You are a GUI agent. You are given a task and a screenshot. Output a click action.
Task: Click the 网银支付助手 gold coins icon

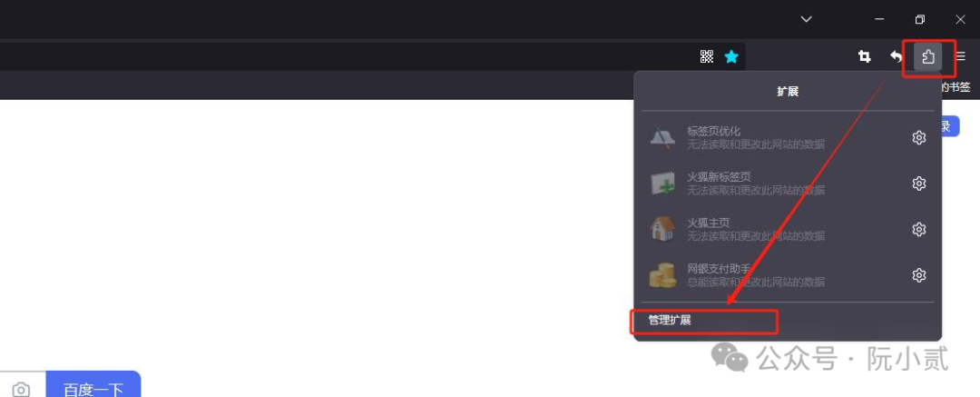click(x=662, y=275)
